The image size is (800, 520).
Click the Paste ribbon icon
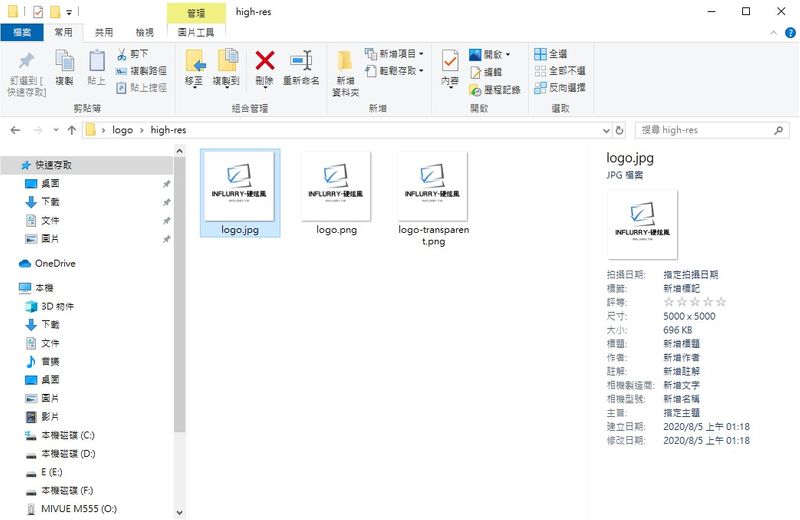tap(96, 68)
